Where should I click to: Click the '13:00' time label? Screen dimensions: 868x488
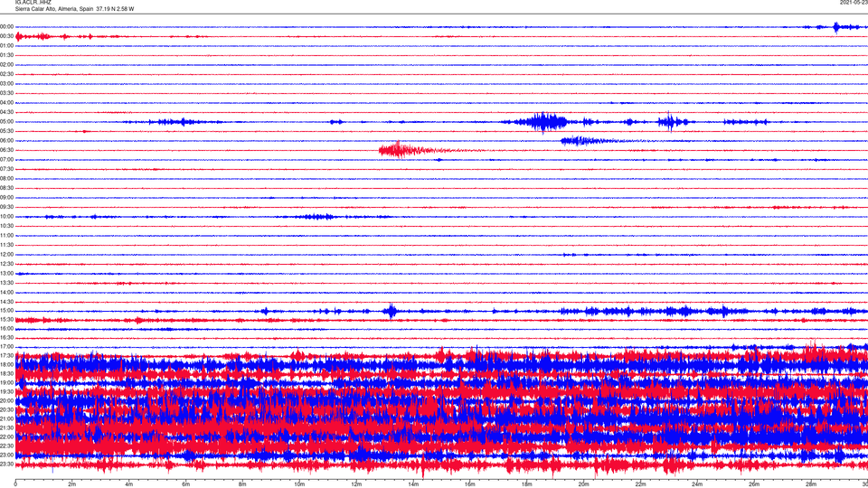(x=6, y=273)
